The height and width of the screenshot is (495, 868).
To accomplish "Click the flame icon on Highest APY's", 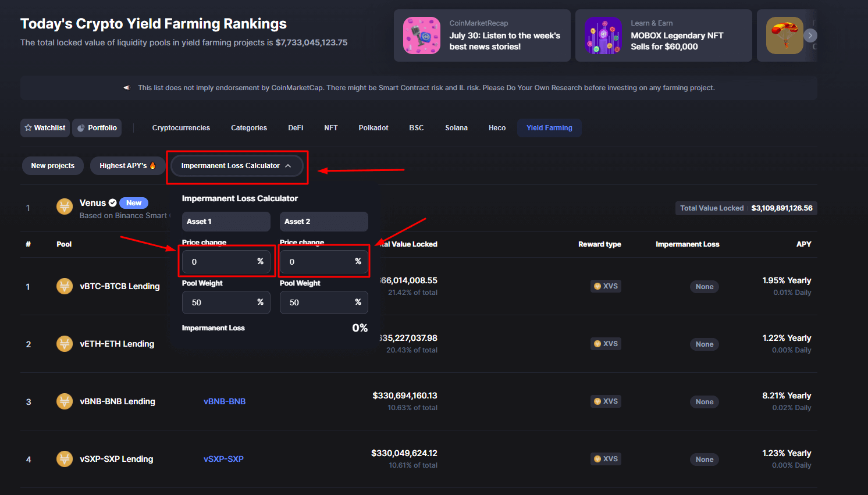I will [x=153, y=166].
